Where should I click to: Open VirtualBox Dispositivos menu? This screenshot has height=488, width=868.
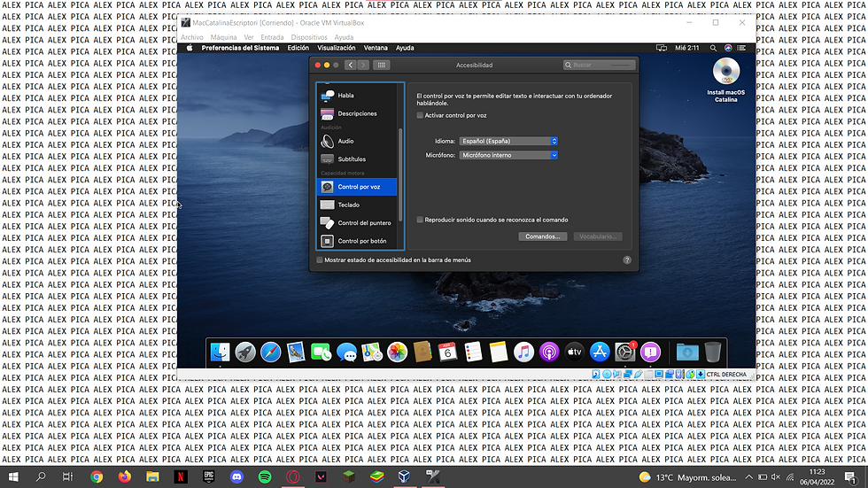tap(309, 37)
